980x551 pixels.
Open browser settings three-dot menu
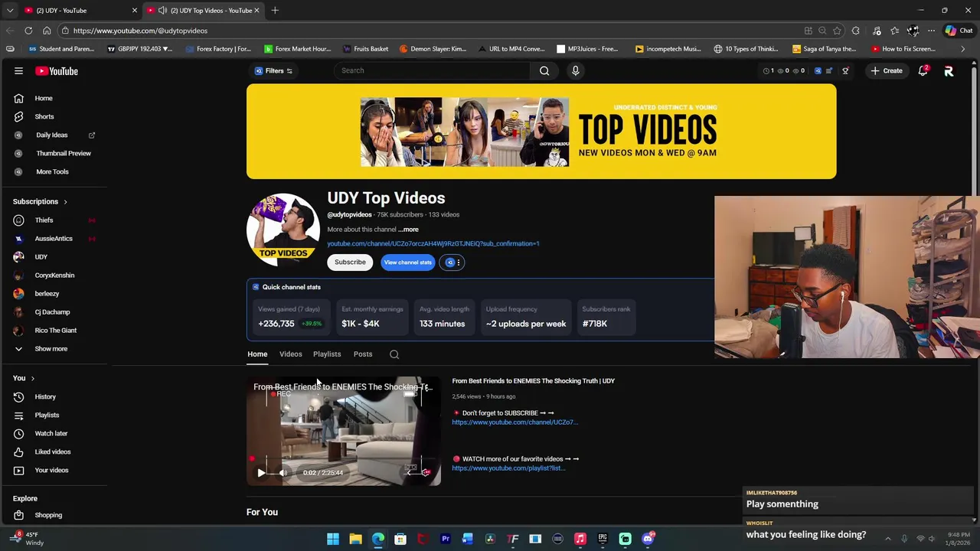tap(931, 31)
